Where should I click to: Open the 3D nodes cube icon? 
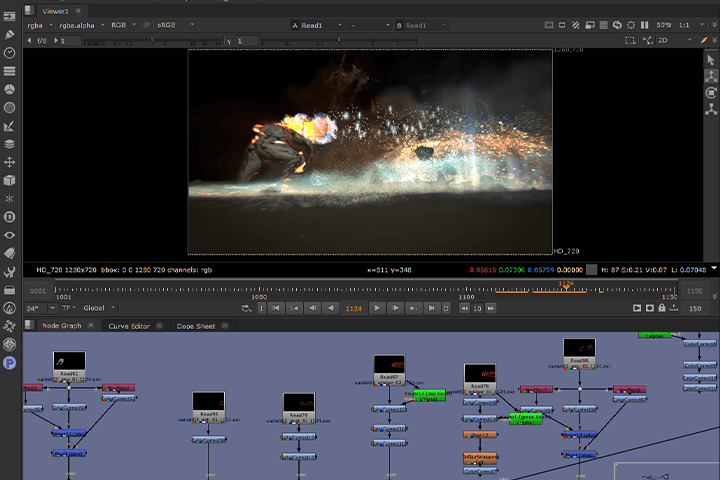pos(9,181)
